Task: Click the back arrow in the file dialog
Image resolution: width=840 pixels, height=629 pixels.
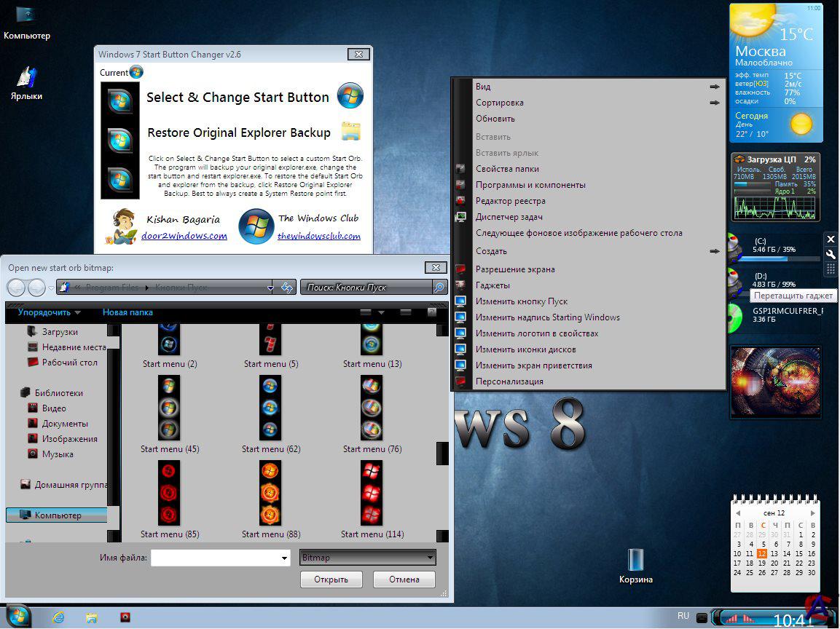Action: pyautogui.click(x=16, y=288)
